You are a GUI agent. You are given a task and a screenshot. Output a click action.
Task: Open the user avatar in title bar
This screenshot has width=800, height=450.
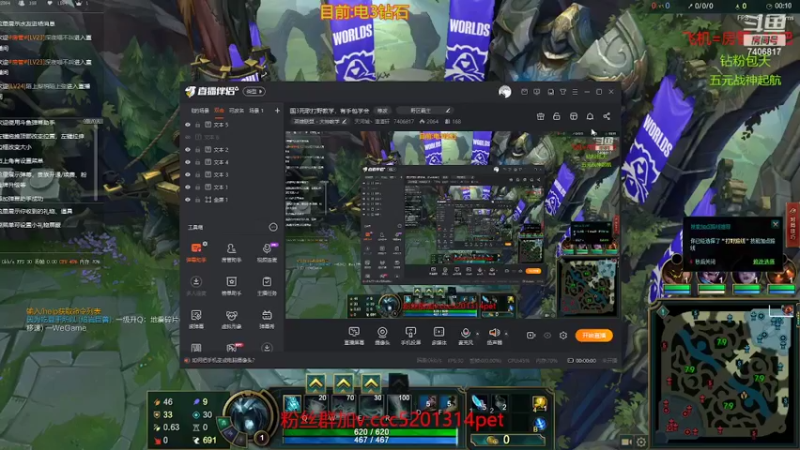coord(505,92)
